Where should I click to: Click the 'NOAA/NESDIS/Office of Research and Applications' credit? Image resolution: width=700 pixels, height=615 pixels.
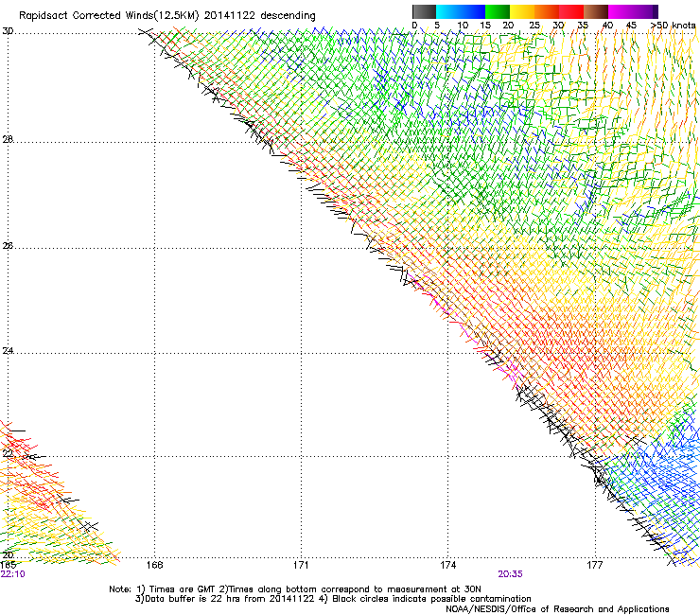coord(557,609)
